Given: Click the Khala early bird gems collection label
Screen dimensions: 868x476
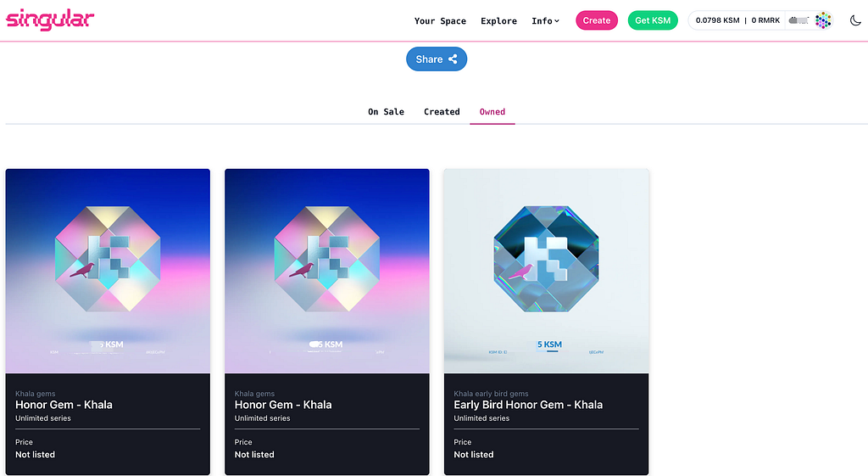Looking at the screenshot, I should (x=491, y=394).
